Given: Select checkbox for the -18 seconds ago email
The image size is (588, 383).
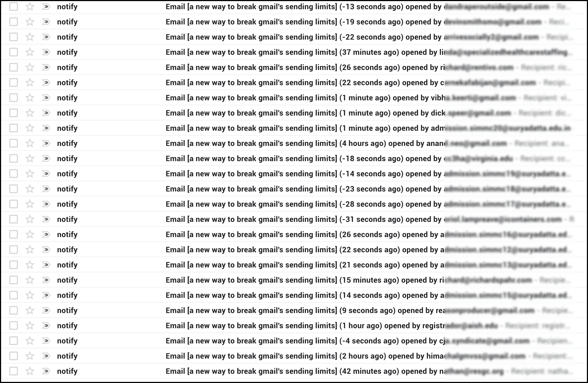Looking at the screenshot, I should (x=14, y=158).
